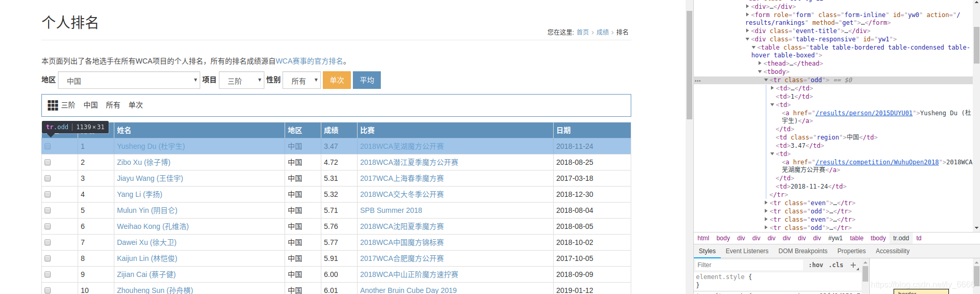Click the Filter styles input field
The height and width of the screenshot is (294, 980).
(x=749, y=265)
